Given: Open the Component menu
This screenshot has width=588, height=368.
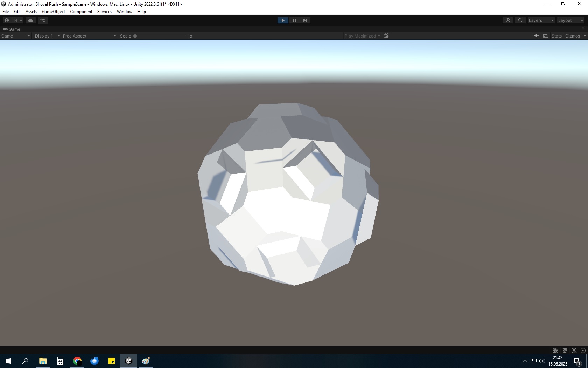Looking at the screenshot, I should (x=81, y=12).
